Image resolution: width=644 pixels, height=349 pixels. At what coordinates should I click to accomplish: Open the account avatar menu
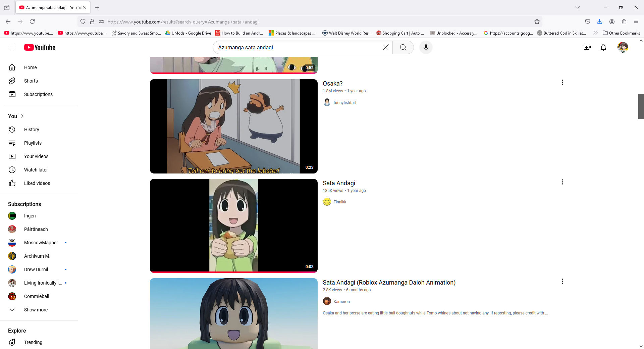[623, 47]
